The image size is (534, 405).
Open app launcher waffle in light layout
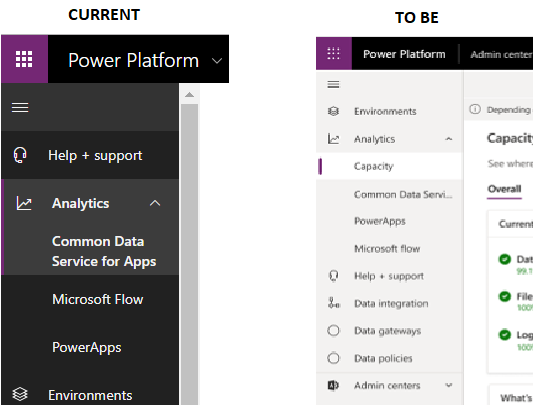[333, 53]
